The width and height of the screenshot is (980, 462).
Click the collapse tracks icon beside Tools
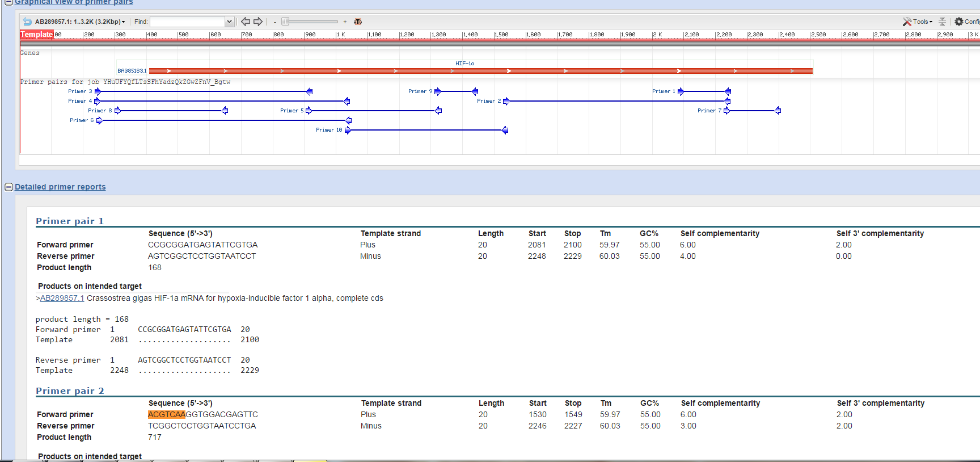[943, 22]
